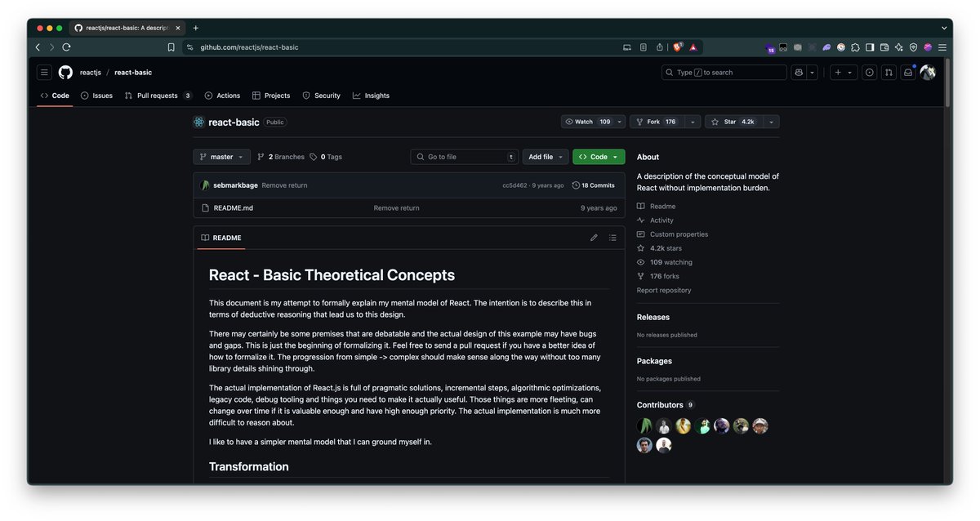Click the README edit pencil icon

click(x=594, y=238)
